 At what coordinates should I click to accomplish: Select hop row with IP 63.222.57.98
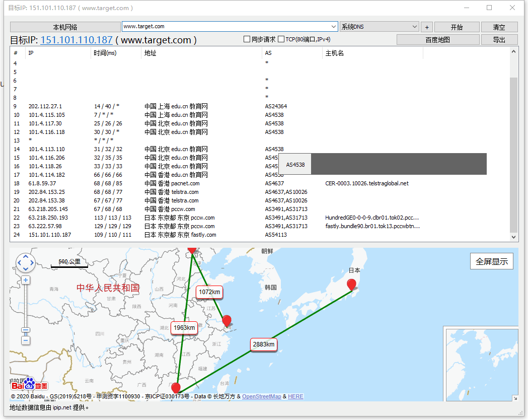click(x=260, y=226)
